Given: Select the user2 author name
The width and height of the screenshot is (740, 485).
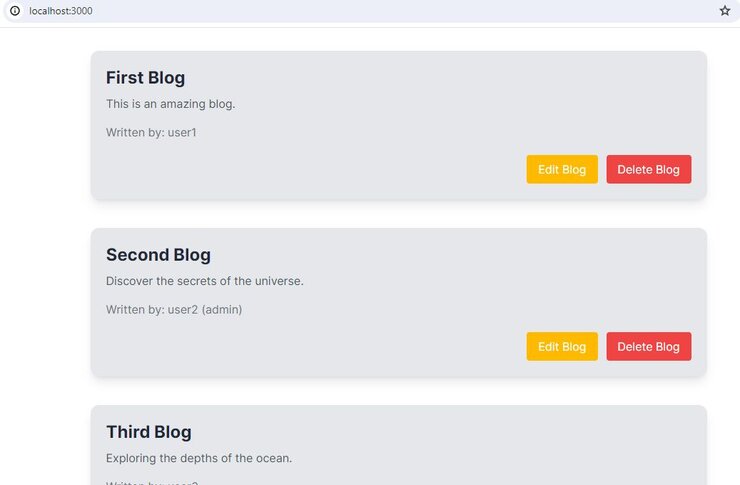Looking at the screenshot, I should (182, 309).
